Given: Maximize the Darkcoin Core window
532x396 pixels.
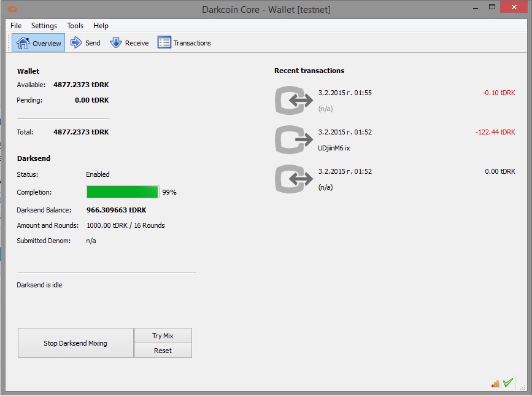Looking at the screenshot, I should (x=492, y=7).
